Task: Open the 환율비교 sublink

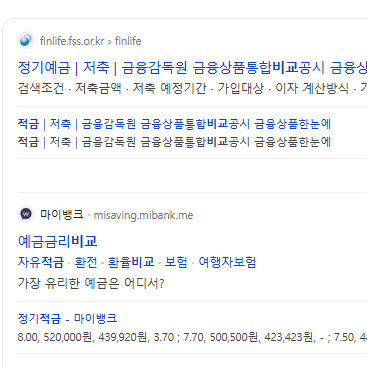Action: [131, 262]
